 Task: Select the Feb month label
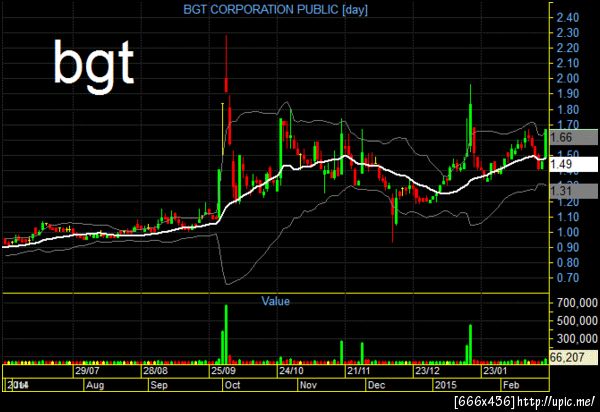point(511,385)
